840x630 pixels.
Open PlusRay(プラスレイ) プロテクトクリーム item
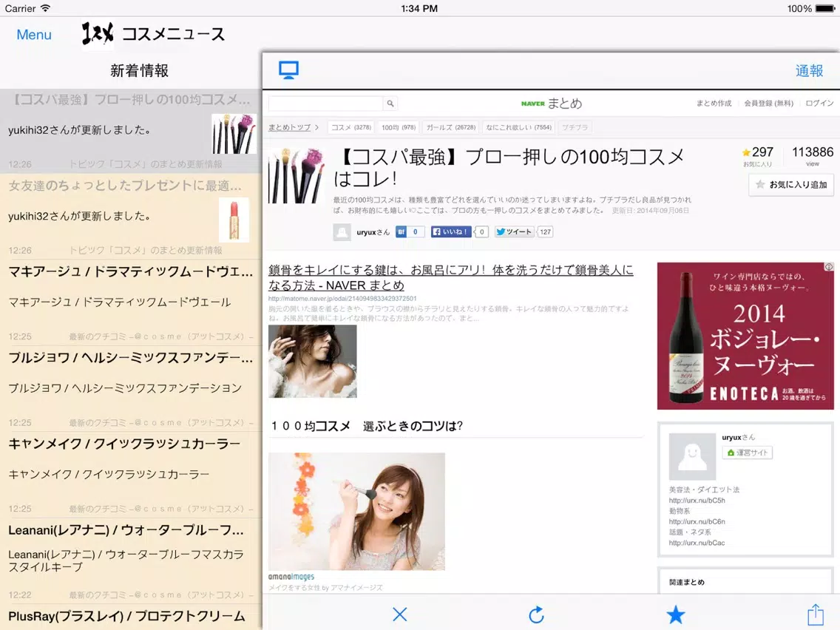pyautogui.click(x=131, y=617)
